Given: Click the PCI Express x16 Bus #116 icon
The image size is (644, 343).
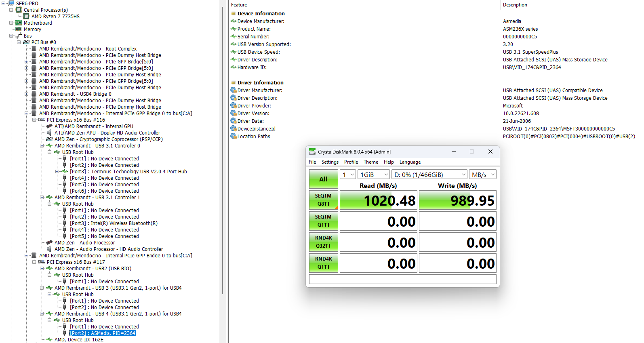Looking at the screenshot, I should click(x=42, y=120).
